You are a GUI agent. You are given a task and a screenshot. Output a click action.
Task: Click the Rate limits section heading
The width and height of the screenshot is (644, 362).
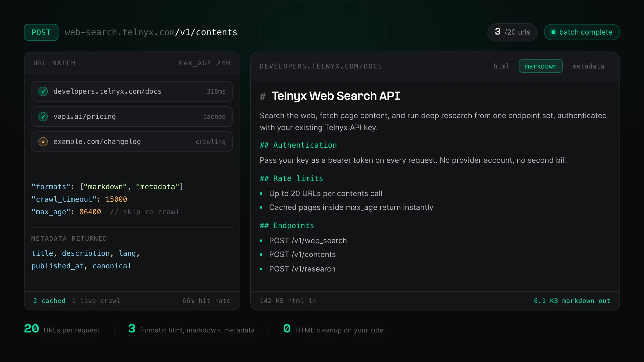tap(291, 178)
